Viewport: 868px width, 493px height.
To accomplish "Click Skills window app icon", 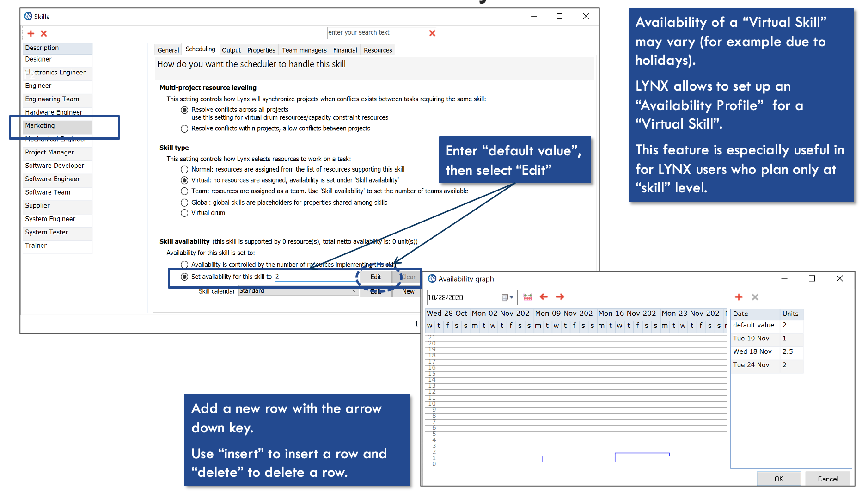I will [x=28, y=16].
